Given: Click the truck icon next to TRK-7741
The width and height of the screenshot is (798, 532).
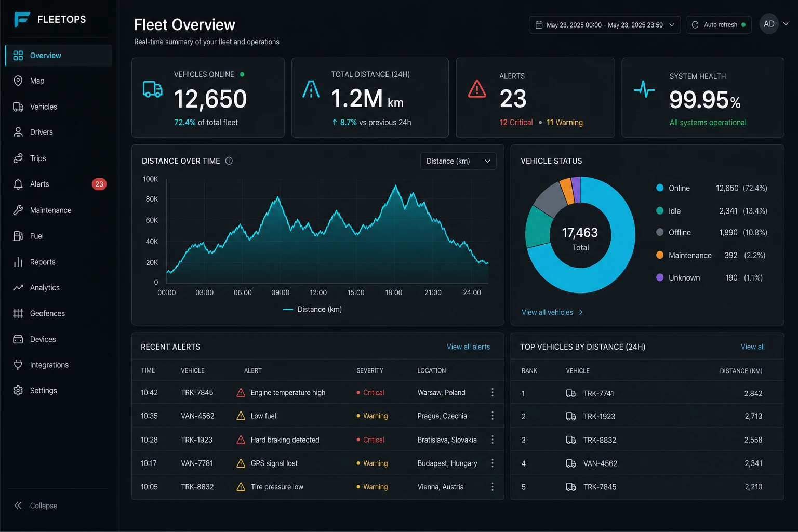Looking at the screenshot, I should [570, 393].
